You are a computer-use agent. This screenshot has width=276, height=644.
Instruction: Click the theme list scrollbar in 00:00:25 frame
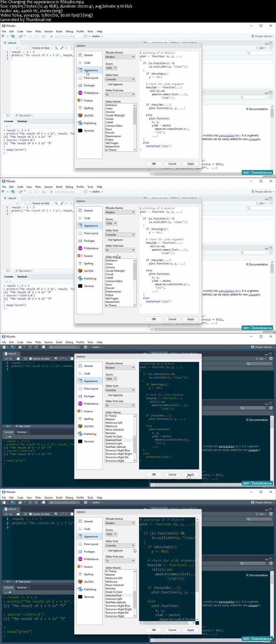tap(135, 127)
